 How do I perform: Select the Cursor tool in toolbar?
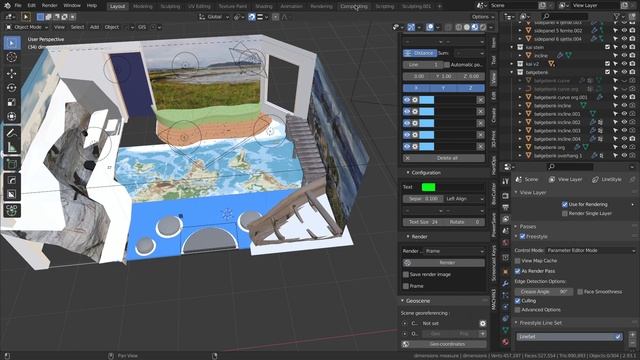[12, 57]
